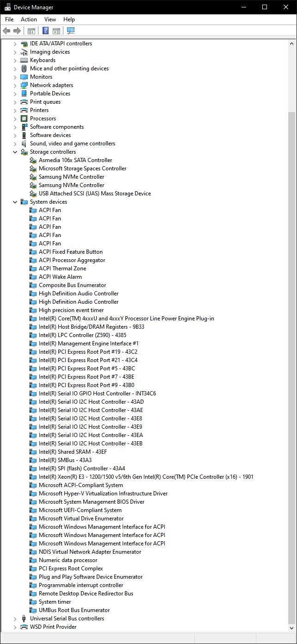Click the Printers category icon
This screenshot has width=297, height=644.
24,110
